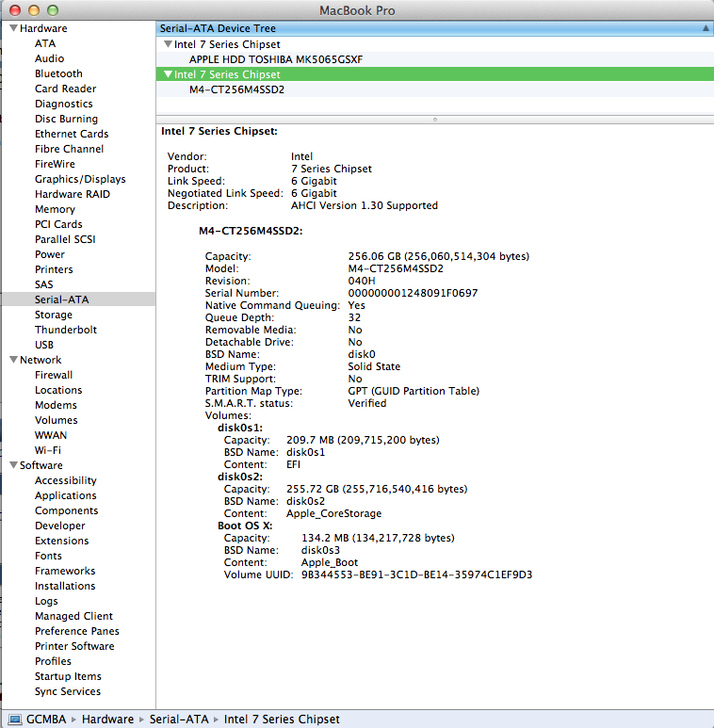Select Volumes under Network
714x728 pixels.
(x=57, y=420)
